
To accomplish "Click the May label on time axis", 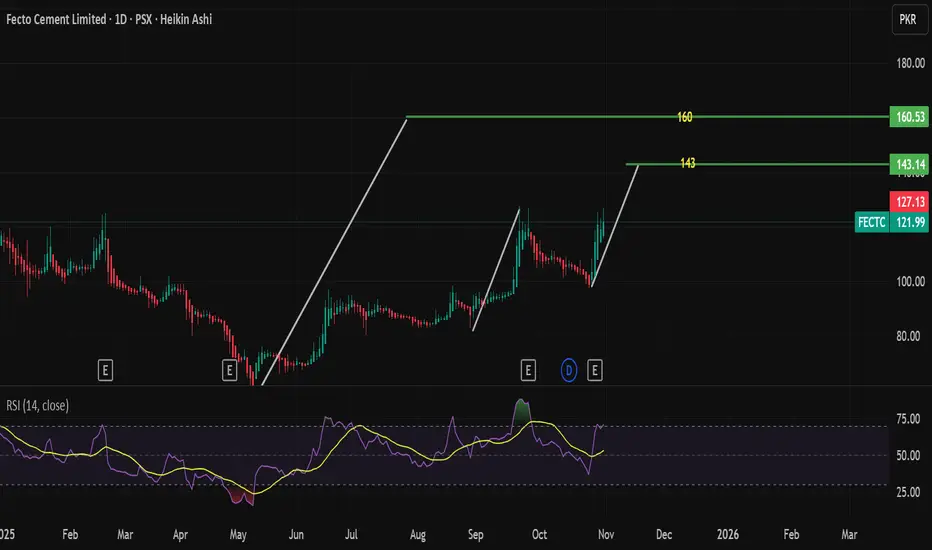I will tap(238, 535).
